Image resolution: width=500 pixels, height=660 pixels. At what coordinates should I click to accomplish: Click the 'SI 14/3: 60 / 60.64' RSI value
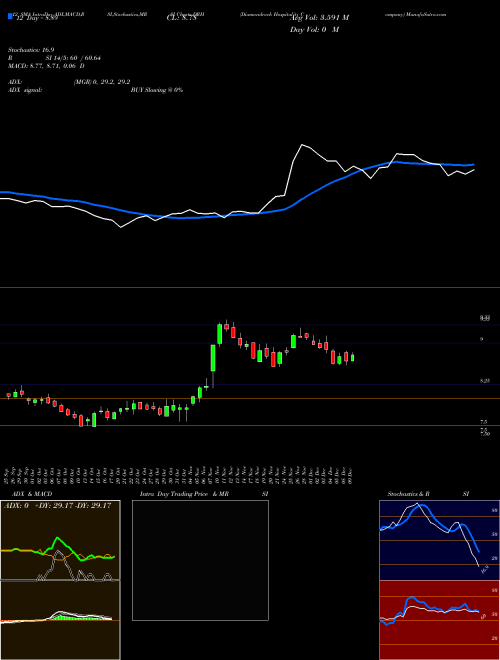point(74,58)
